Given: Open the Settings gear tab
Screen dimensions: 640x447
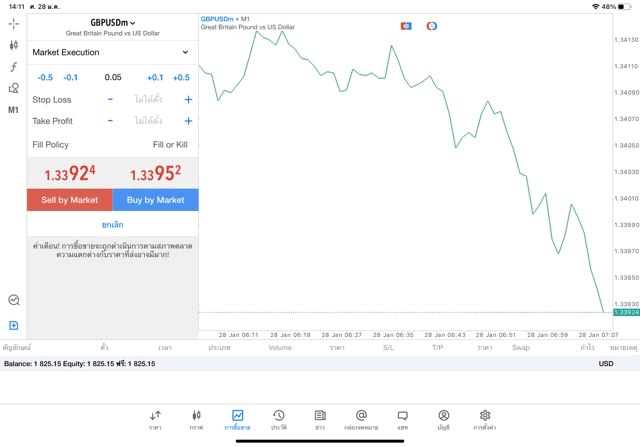Looking at the screenshot, I should click(485, 419).
